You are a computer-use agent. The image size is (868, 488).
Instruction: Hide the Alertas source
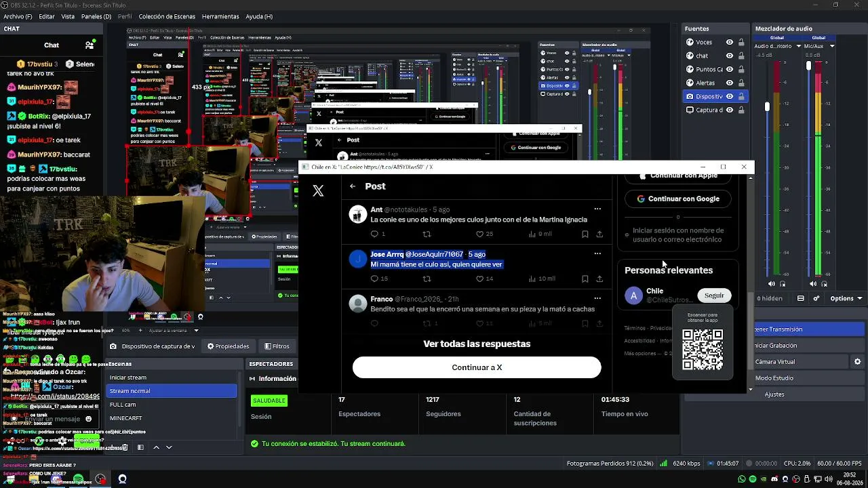pyautogui.click(x=730, y=83)
